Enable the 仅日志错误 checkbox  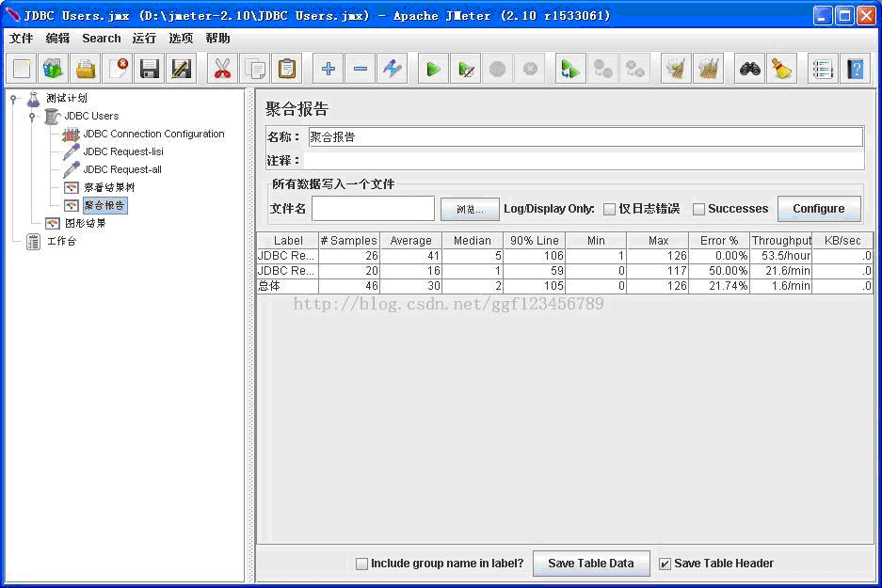(x=609, y=209)
